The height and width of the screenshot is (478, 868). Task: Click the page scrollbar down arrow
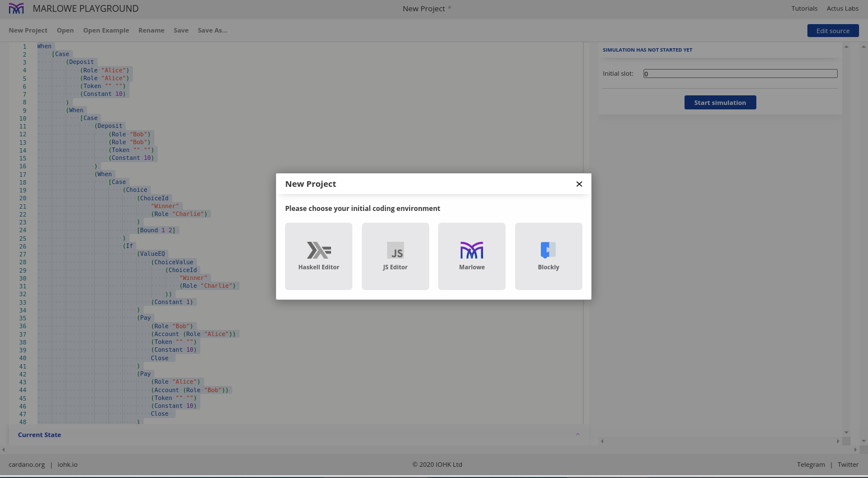tap(864, 441)
